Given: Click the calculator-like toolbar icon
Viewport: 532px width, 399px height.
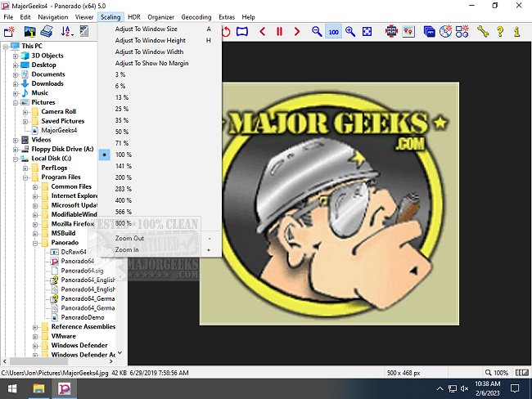Looking at the screenshot, I should pos(83,32).
